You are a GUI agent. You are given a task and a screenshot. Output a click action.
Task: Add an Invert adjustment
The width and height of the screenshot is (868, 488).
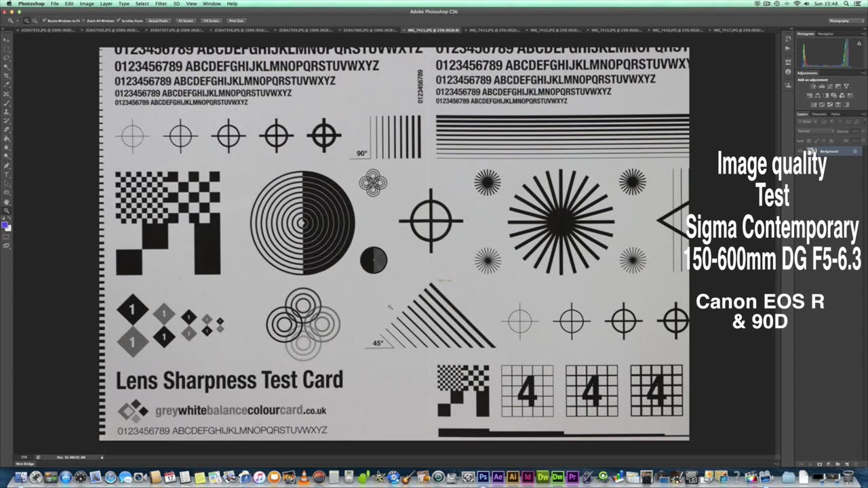pos(812,104)
